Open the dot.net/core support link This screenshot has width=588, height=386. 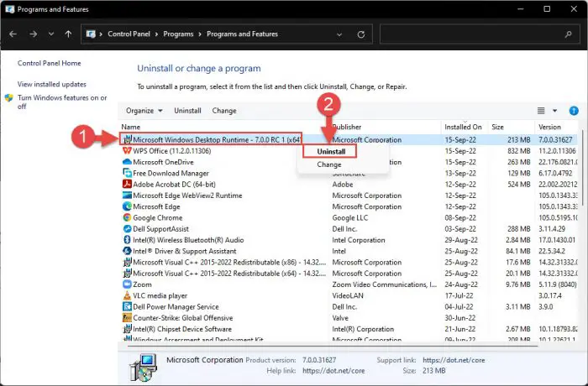point(454,360)
